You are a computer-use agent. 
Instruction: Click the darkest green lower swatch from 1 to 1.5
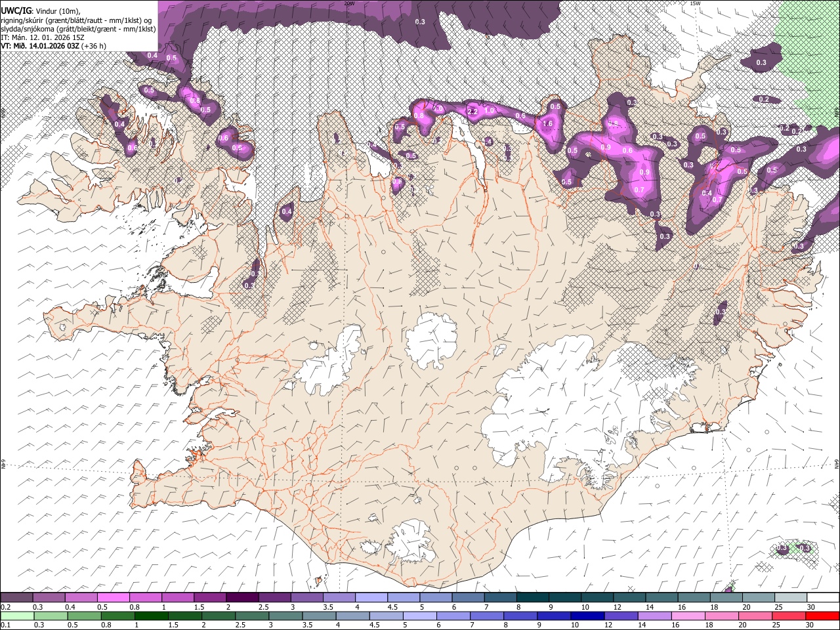click(x=152, y=616)
